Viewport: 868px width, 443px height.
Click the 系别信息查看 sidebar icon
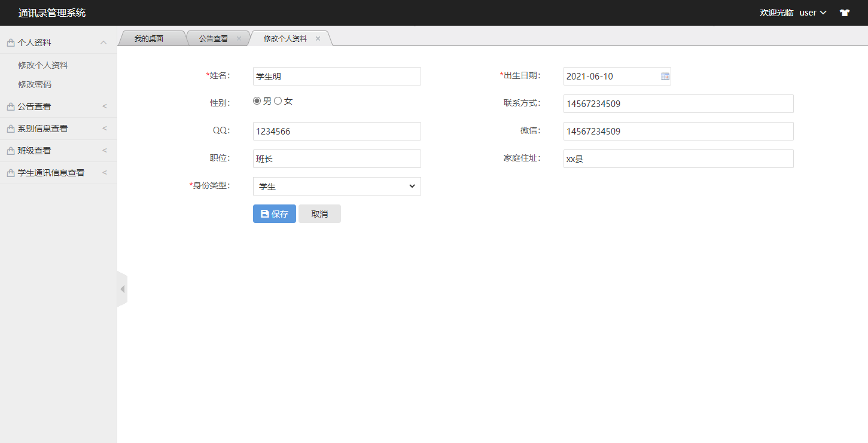point(10,128)
